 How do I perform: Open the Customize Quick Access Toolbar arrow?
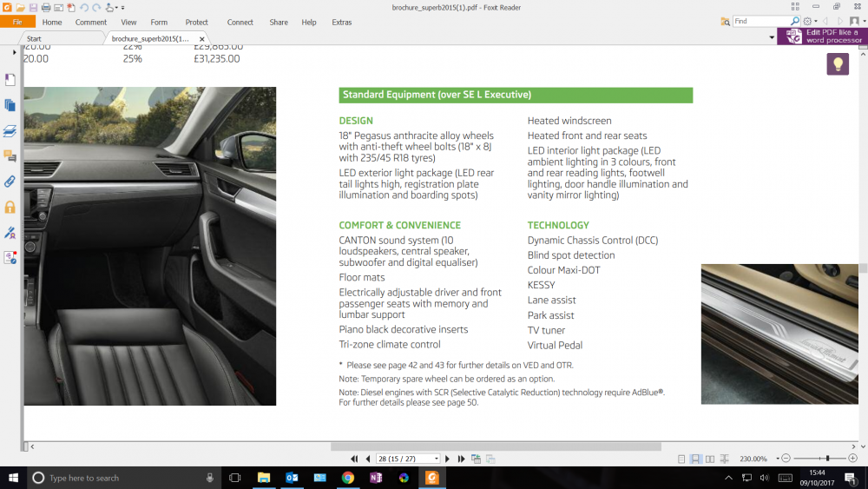pos(123,8)
